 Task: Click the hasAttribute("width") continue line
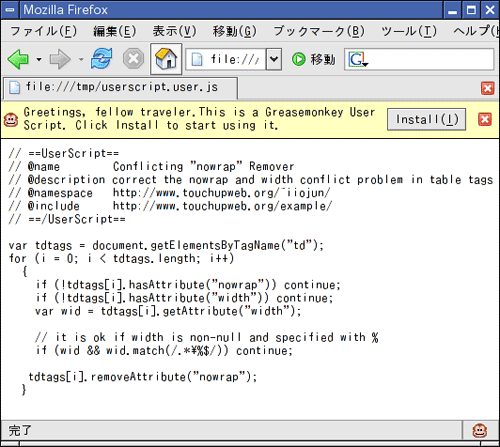pyautogui.click(x=185, y=298)
